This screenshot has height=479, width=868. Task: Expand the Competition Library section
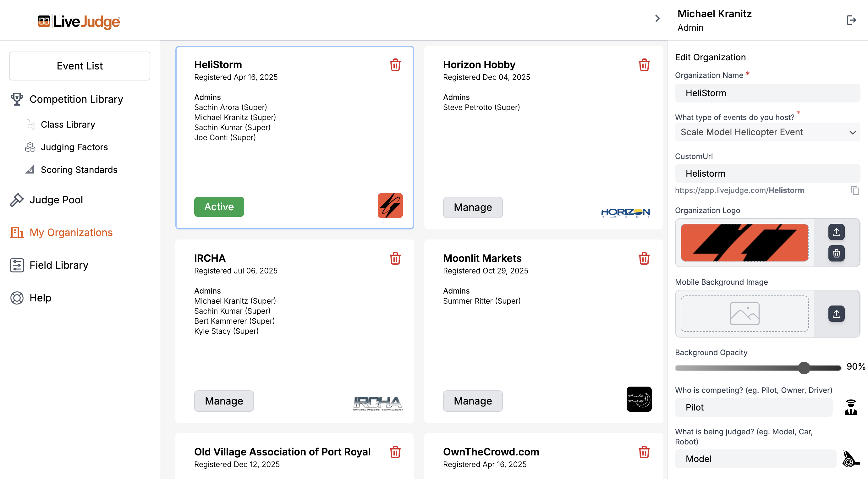click(x=76, y=99)
